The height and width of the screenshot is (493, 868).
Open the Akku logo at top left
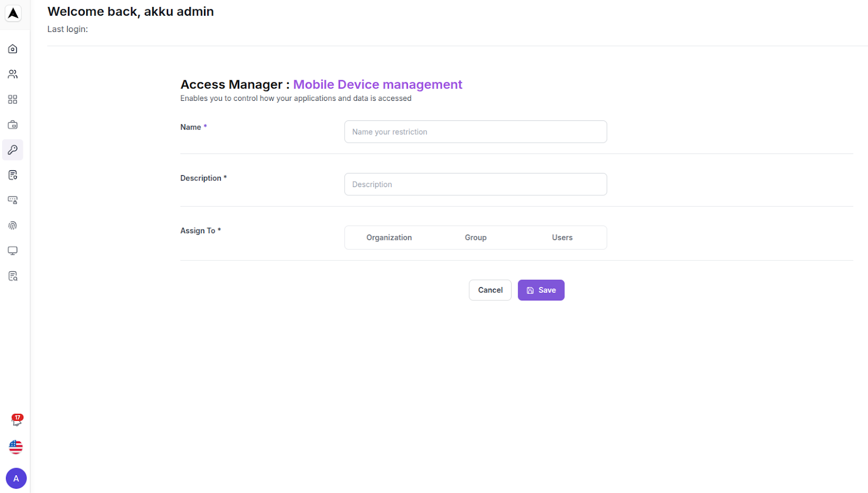tap(12, 12)
